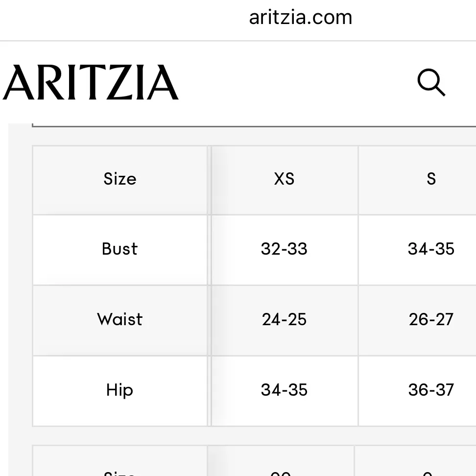Open the search magnifying glass icon
476x476 pixels.
(x=431, y=82)
